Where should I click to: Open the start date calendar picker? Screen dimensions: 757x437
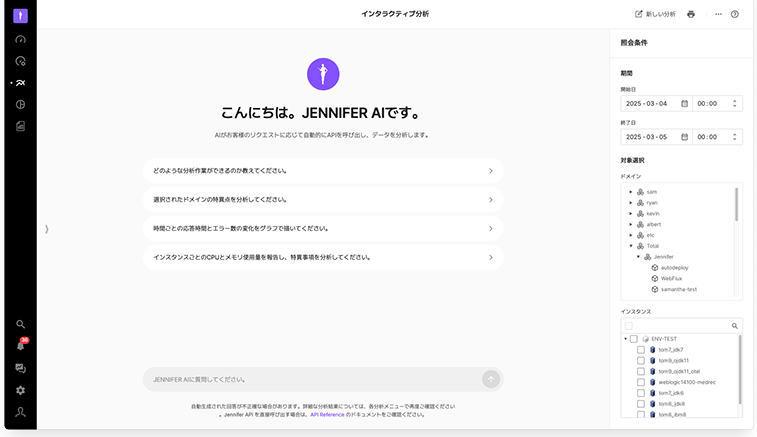tap(684, 103)
